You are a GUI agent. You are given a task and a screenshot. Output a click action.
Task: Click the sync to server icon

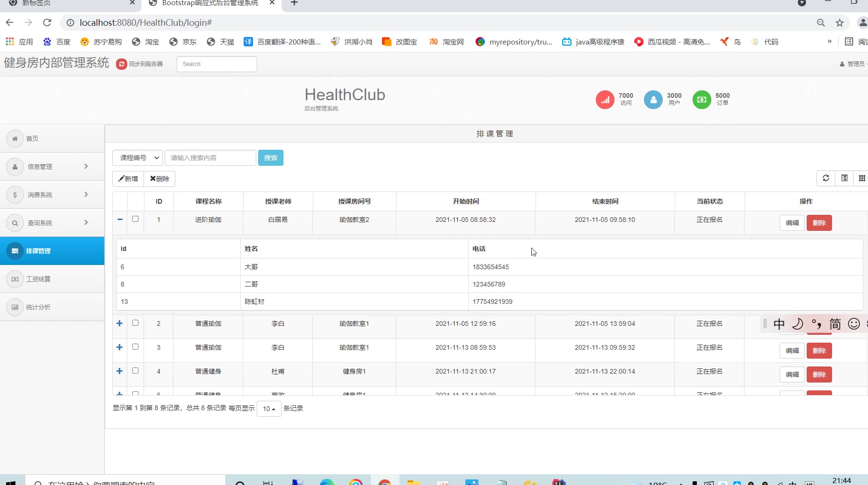click(122, 64)
